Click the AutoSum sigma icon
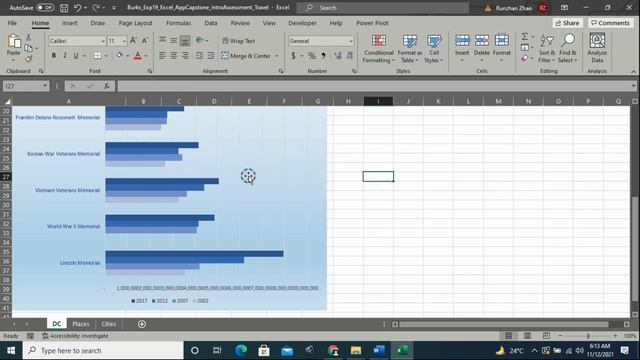The width and height of the screenshot is (640, 360). pos(525,37)
